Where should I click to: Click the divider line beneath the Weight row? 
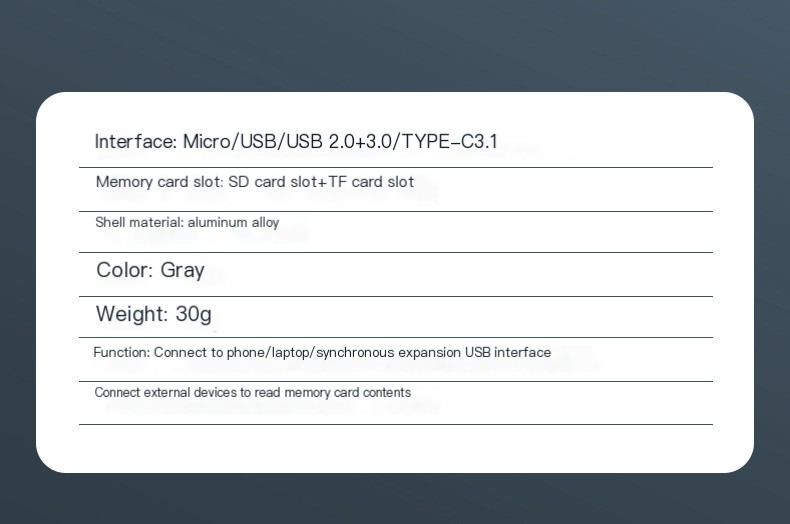(x=396, y=338)
